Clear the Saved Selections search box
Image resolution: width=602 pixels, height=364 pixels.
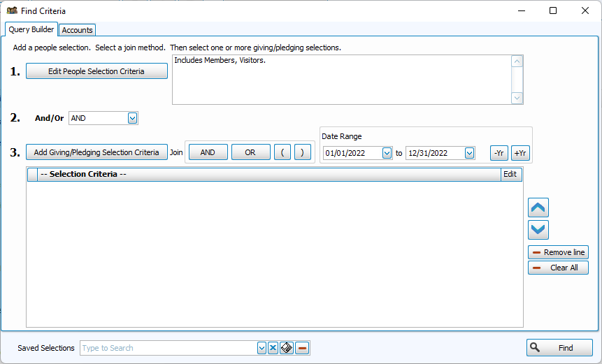(273, 348)
